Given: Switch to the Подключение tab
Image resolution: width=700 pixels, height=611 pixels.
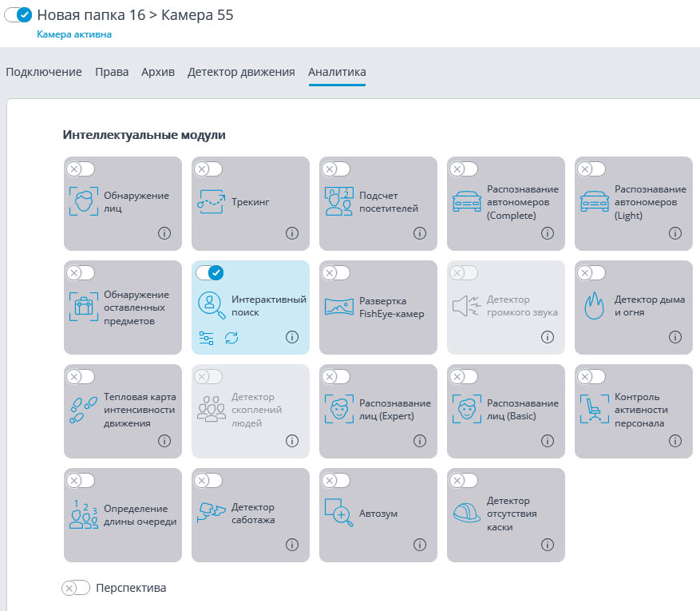Looking at the screenshot, I should click(44, 72).
